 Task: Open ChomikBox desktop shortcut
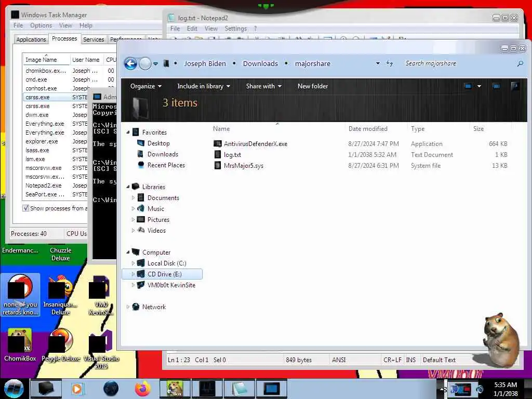pyautogui.click(x=20, y=345)
